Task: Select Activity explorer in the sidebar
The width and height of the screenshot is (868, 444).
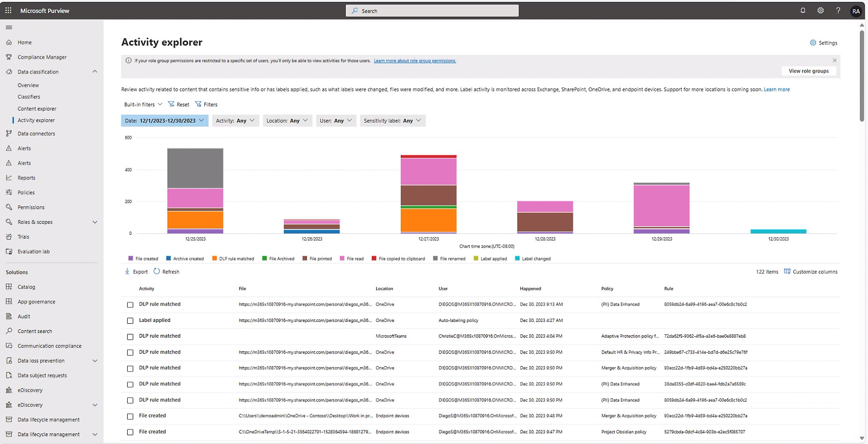Action: [36, 120]
